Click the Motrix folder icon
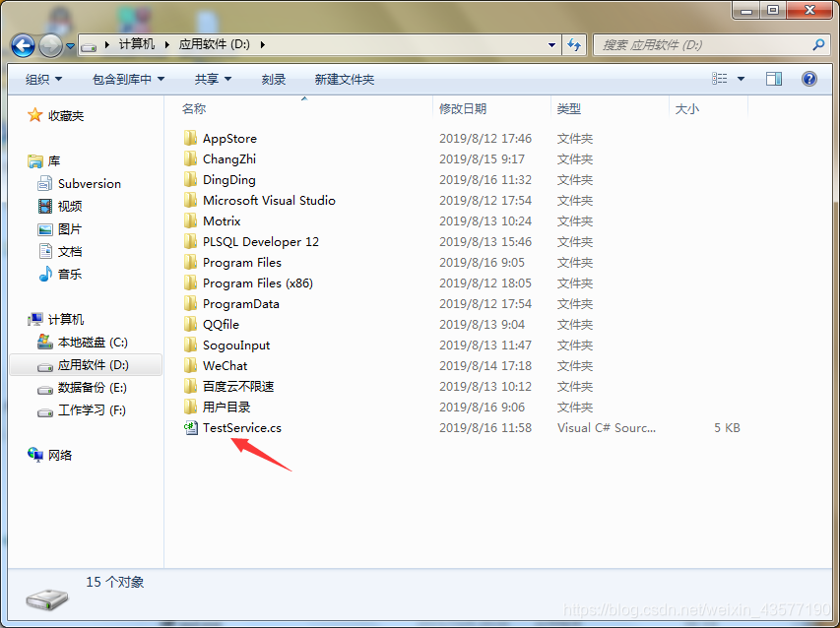Screen dimensions: 840x628 190,220
